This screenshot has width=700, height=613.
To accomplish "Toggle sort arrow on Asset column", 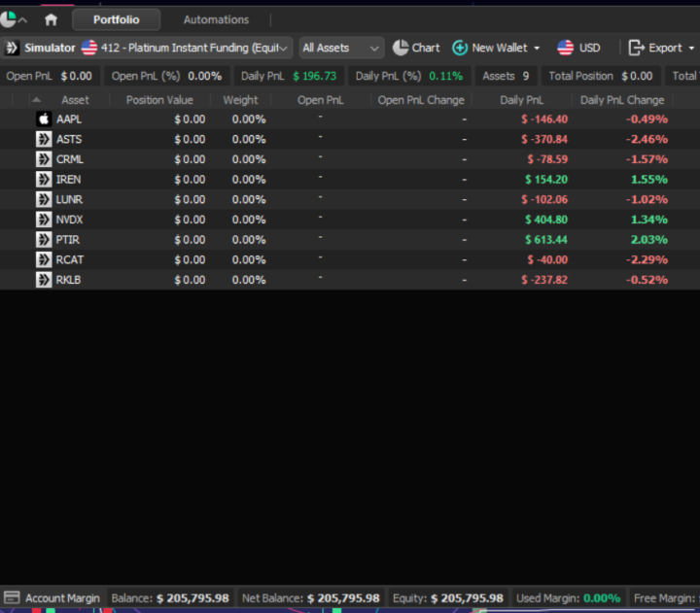I will click(x=37, y=100).
